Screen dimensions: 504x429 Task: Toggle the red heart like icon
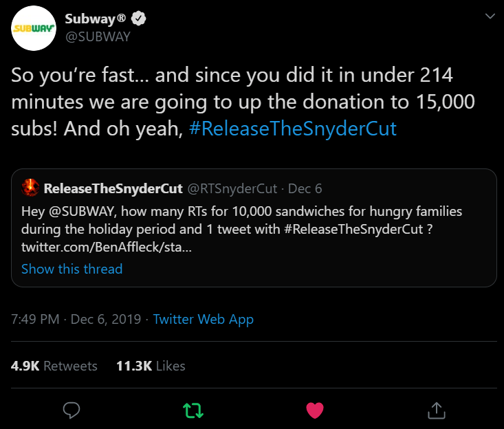click(x=315, y=410)
